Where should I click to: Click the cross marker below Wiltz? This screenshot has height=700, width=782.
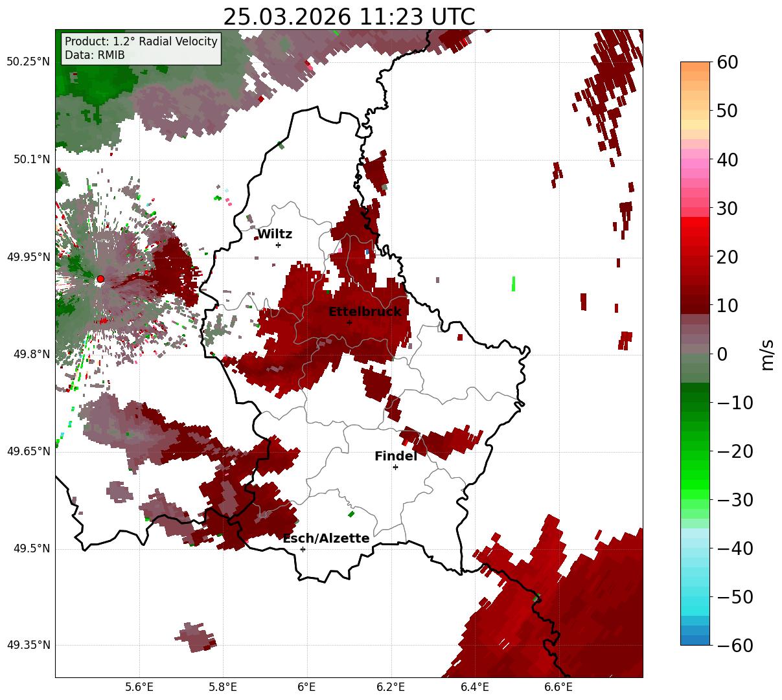[278, 245]
